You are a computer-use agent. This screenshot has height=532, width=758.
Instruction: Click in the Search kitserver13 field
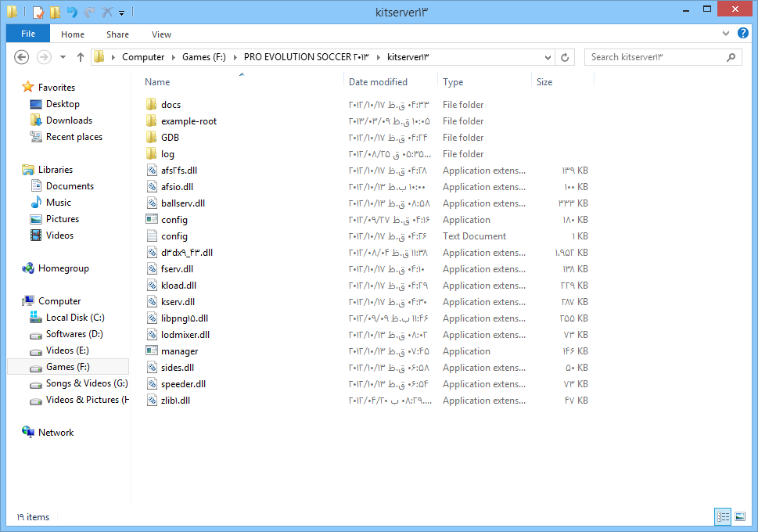653,57
